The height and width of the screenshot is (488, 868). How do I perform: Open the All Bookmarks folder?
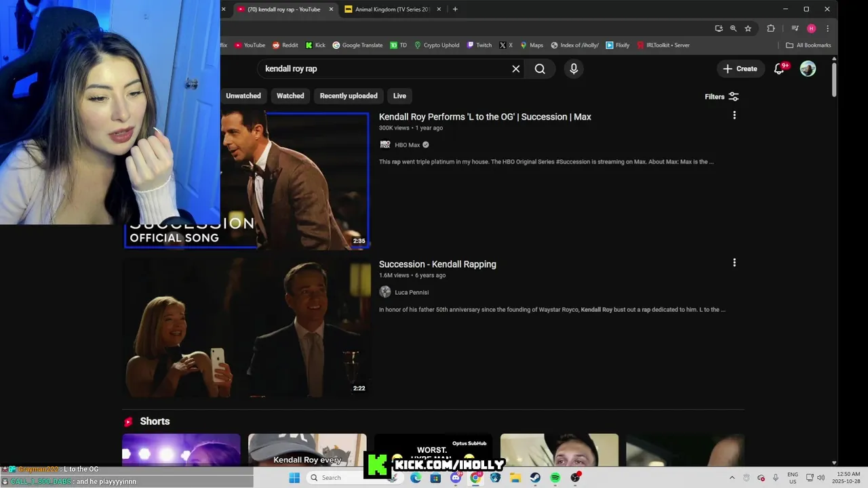(x=808, y=45)
